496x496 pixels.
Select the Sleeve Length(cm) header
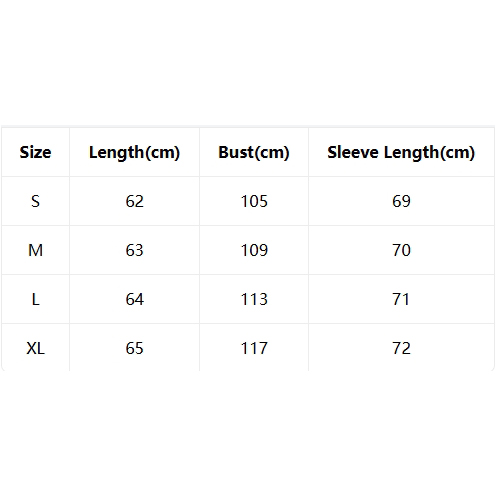[401, 153]
